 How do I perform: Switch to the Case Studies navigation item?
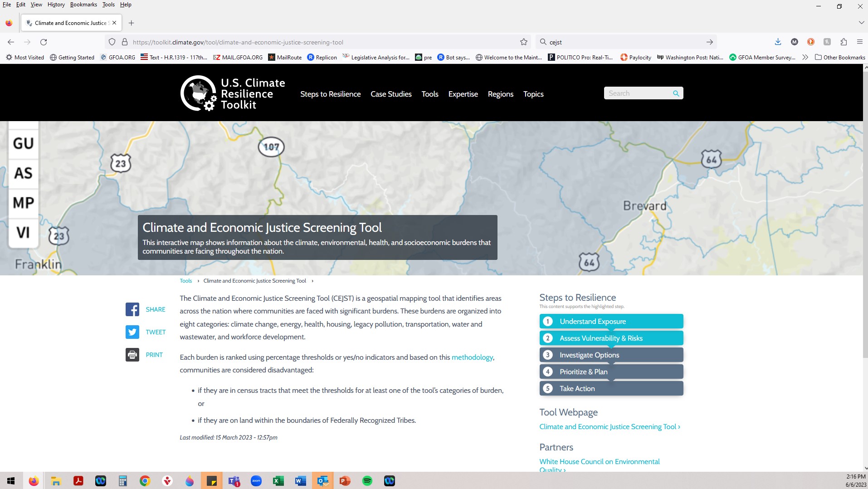(391, 94)
